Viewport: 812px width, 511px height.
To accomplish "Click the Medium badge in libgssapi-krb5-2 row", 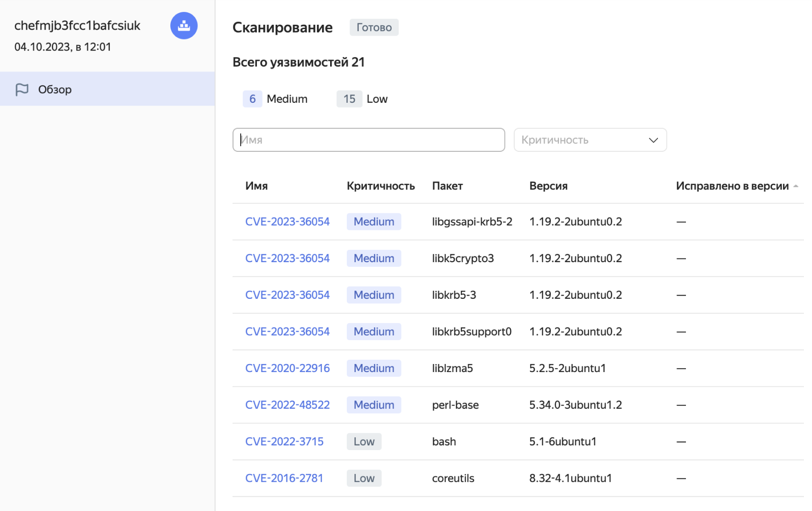I will point(374,222).
